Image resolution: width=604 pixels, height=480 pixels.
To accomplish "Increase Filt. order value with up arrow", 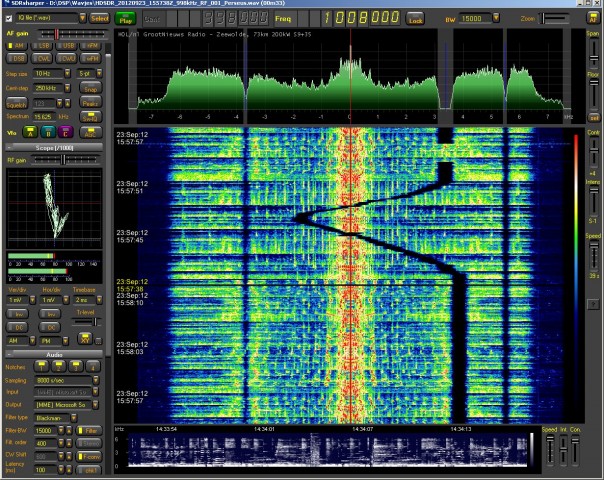I will (x=69, y=443).
